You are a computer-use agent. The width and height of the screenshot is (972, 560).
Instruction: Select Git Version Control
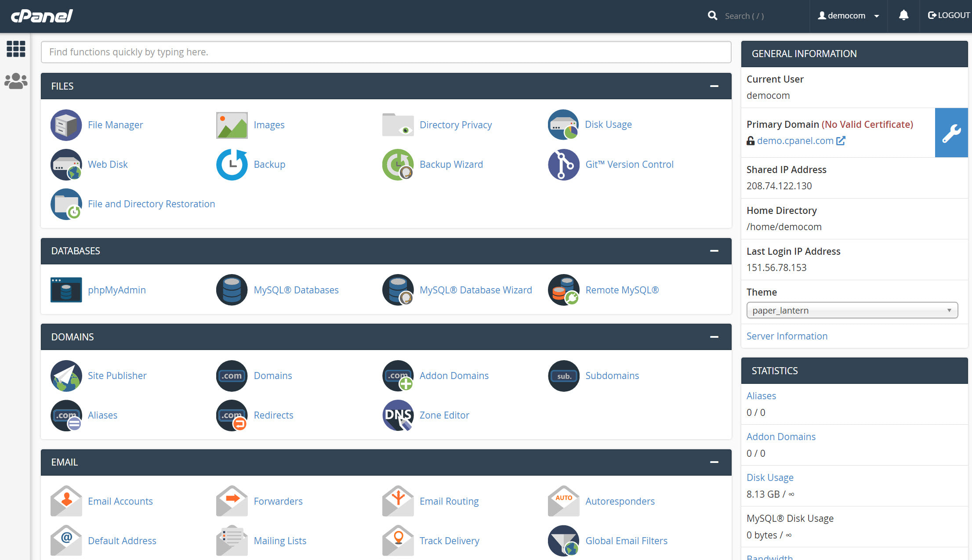[629, 164]
